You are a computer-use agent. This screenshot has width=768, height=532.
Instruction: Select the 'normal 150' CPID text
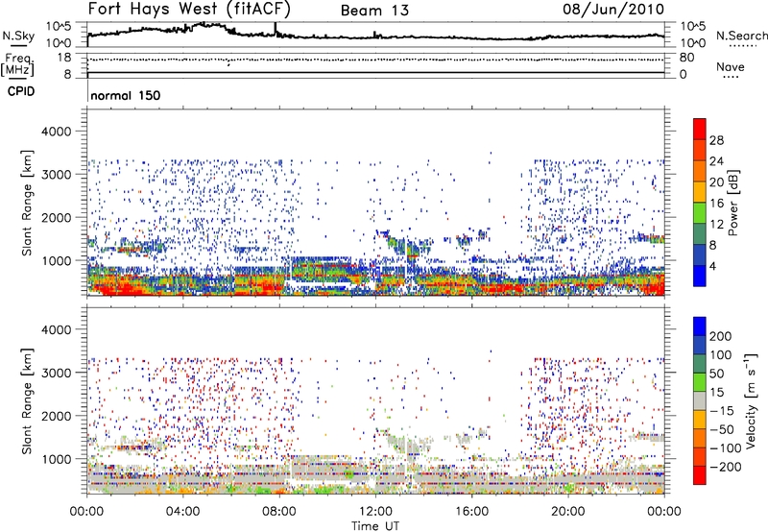click(126, 95)
